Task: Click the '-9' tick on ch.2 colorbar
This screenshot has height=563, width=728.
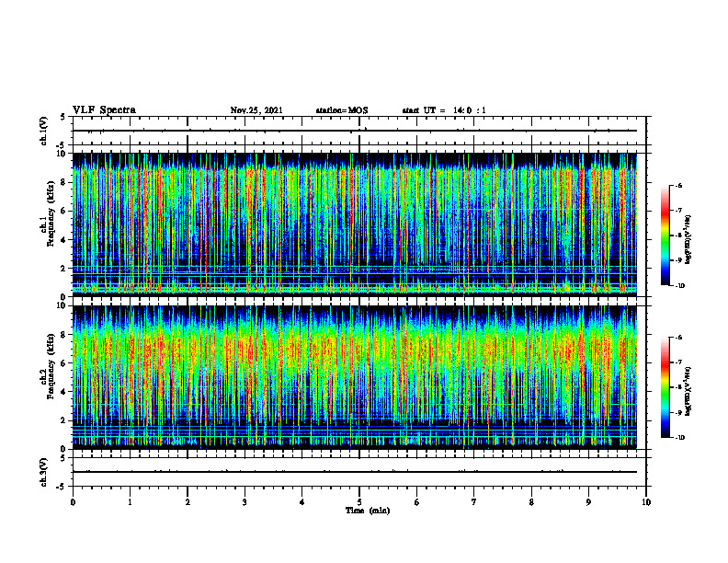Action: pos(678,412)
